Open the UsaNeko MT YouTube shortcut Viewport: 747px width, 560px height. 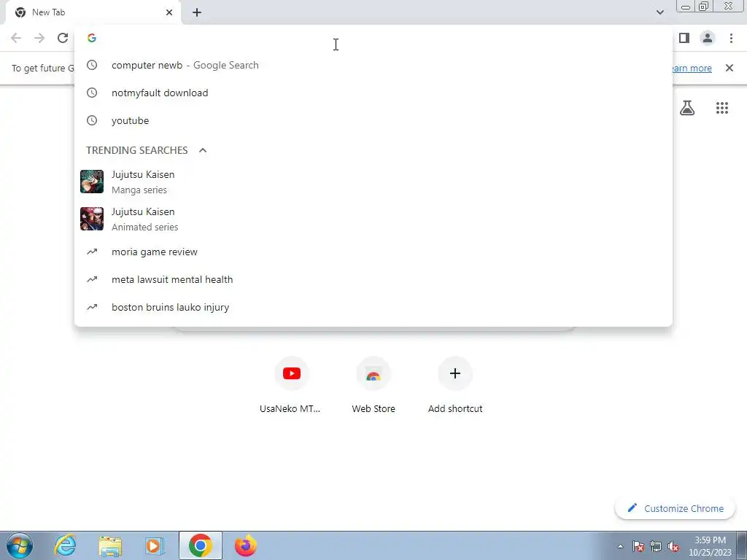pos(291,386)
